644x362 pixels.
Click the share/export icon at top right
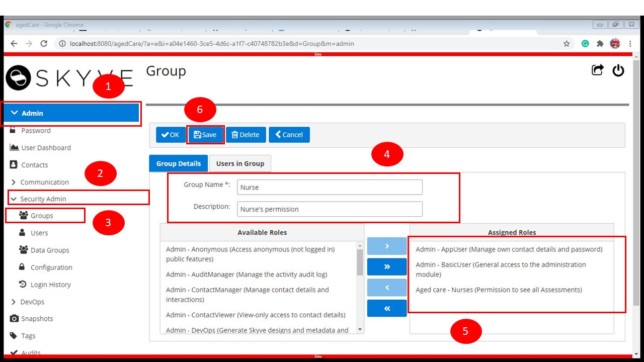point(597,70)
